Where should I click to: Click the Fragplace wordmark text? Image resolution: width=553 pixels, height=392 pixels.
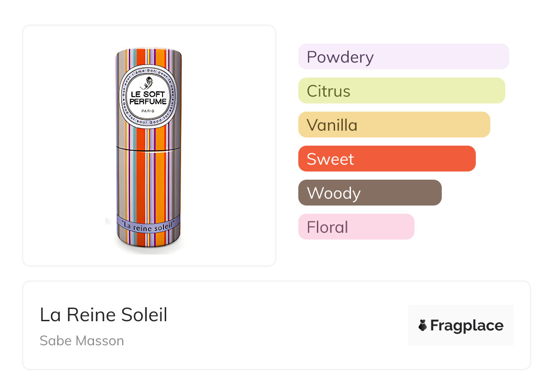(x=467, y=325)
